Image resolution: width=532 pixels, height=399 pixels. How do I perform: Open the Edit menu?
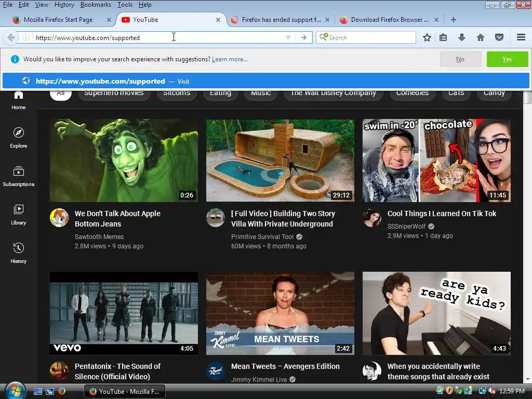pos(24,5)
